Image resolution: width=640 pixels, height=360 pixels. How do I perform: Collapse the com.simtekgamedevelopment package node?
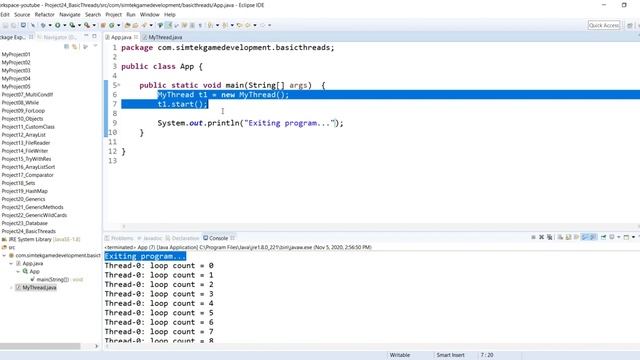[4, 256]
